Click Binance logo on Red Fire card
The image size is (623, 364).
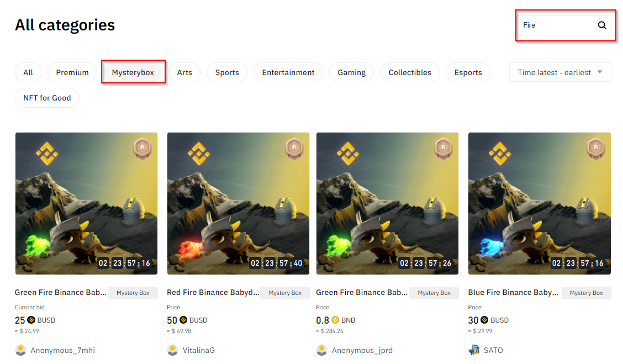(199, 154)
